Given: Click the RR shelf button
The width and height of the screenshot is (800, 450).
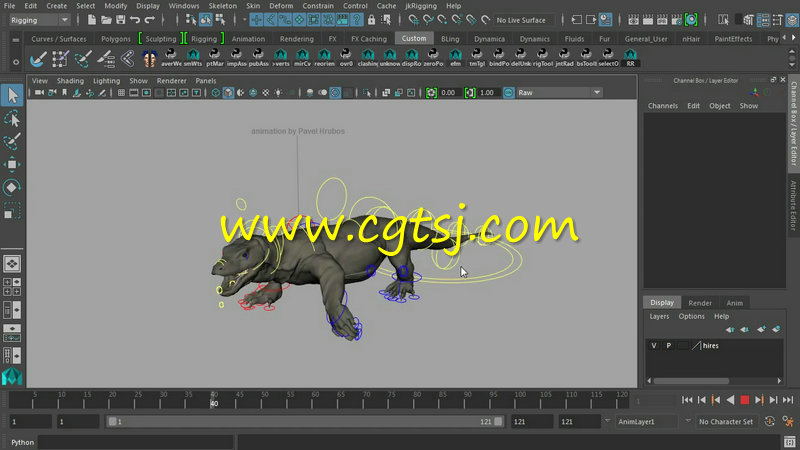Looking at the screenshot, I should [x=631, y=58].
